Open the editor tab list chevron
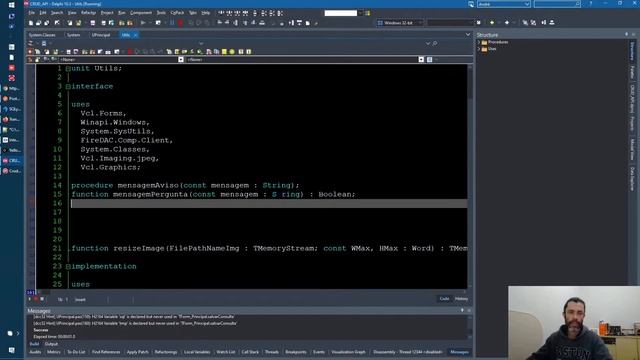The image size is (640, 360). click(468, 35)
